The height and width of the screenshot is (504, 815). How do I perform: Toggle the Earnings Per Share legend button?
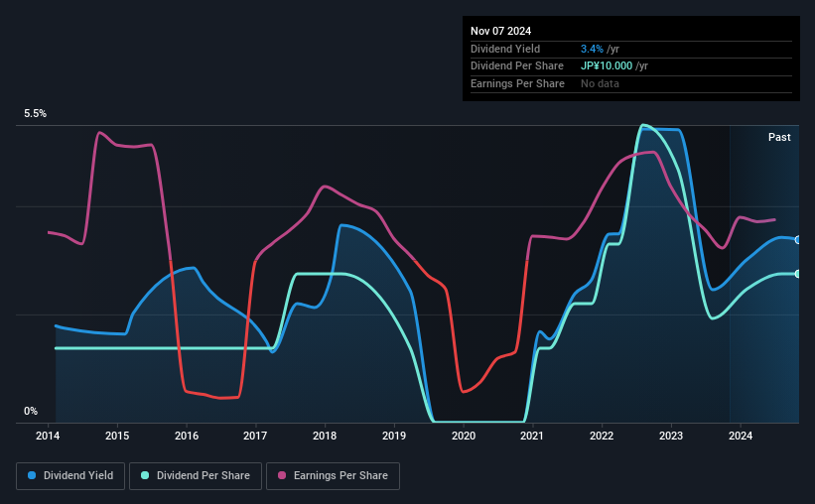click(333, 476)
